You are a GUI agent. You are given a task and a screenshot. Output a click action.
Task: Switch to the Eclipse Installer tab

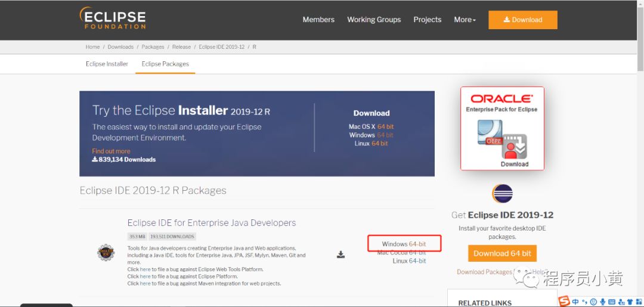[x=107, y=64]
